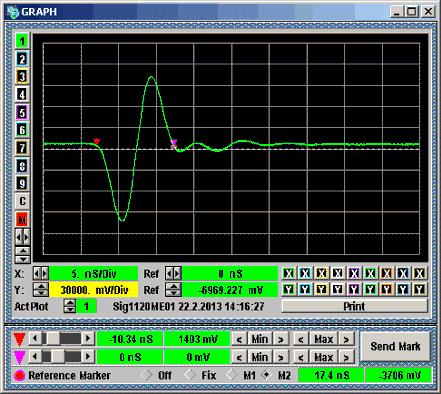Toggle second cyan X axis button
441x394 pixels.
coord(305,274)
